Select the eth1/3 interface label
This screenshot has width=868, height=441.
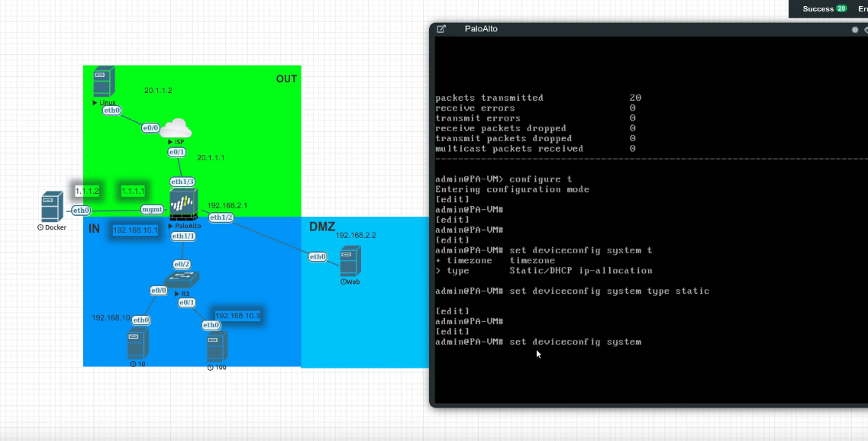182,182
